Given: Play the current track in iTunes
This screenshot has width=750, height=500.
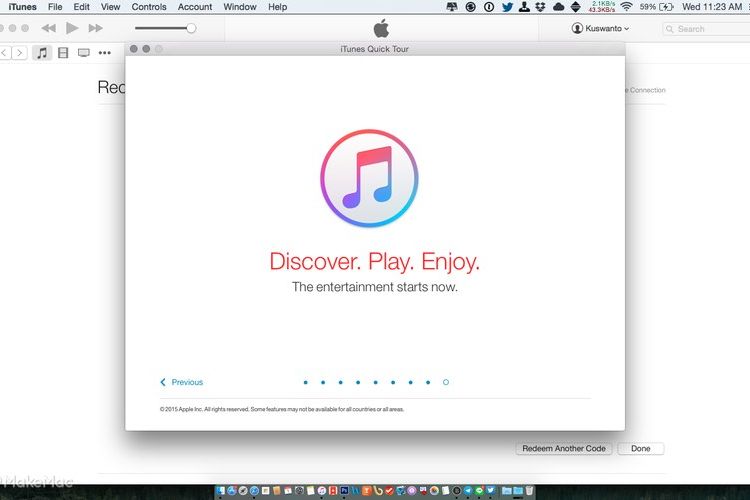Looking at the screenshot, I should pos(72,28).
